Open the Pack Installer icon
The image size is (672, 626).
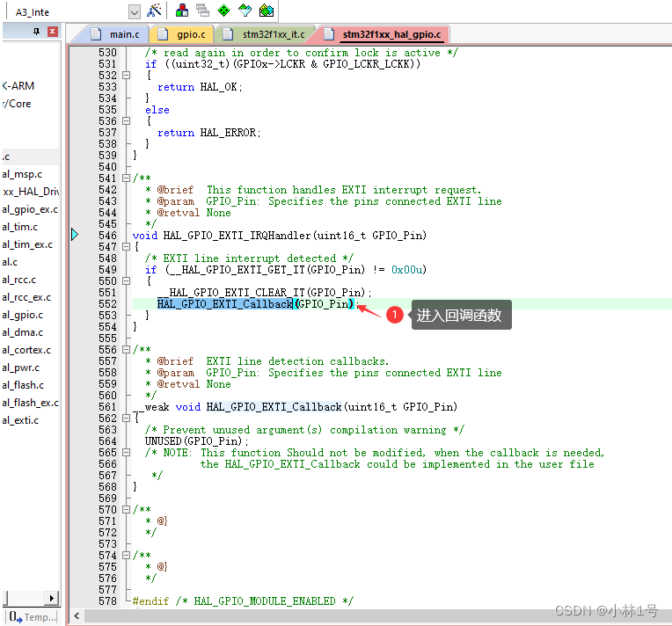(x=267, y=11)
